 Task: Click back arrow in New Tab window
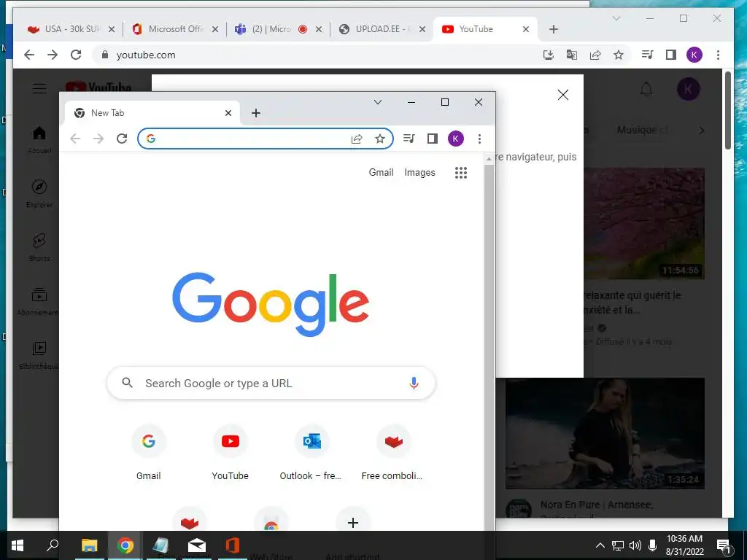pos(75,139)
